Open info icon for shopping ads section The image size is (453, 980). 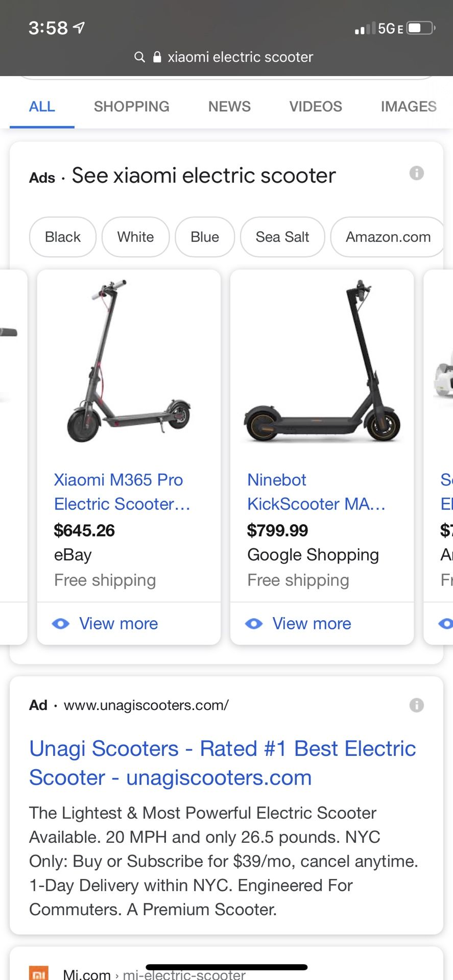tap(417, 173)
